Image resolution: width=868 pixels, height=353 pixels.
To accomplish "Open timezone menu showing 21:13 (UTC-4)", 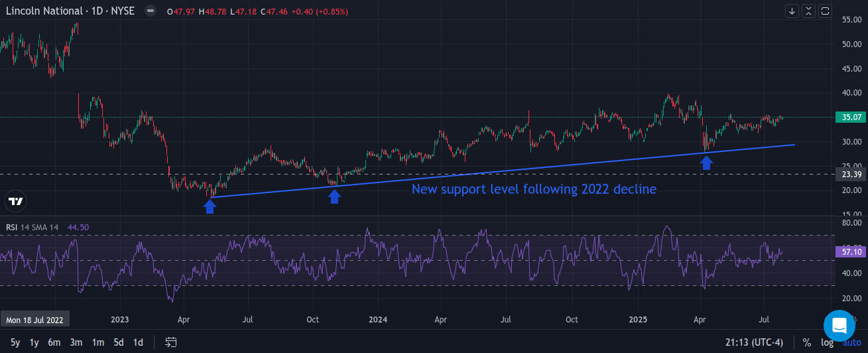I will coord(755,342).
